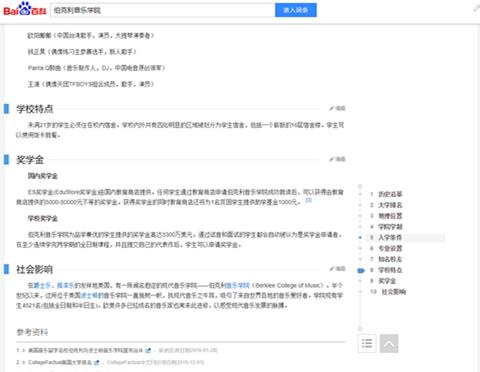
Task: Click the alumni line starting with 王源
Action: click(91, 84)
